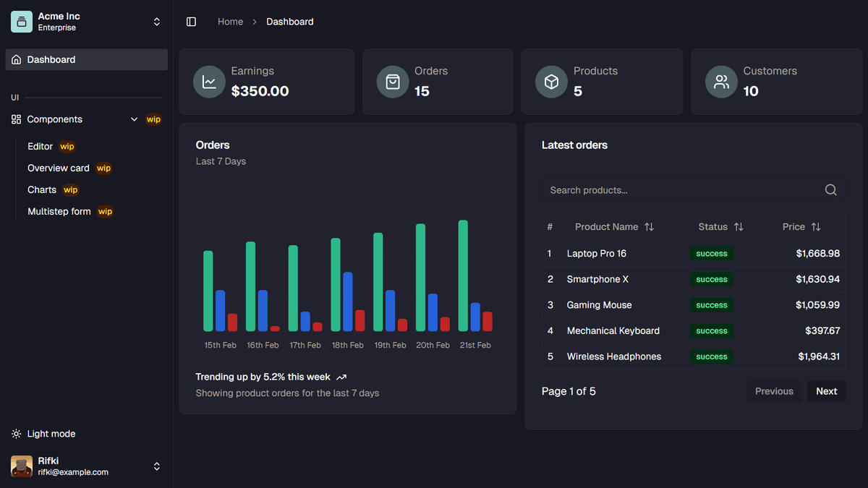The width and height of the screenshot is (868, 488).
Task: Go to the Next orders page
Action: click(826, 391)
